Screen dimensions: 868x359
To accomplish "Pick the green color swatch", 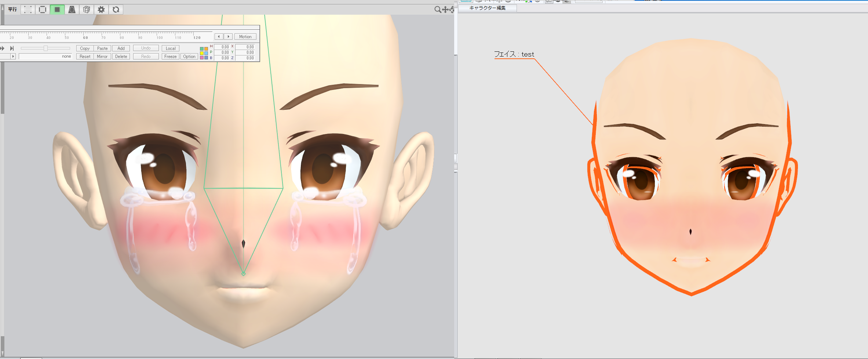I will point(202,49).
